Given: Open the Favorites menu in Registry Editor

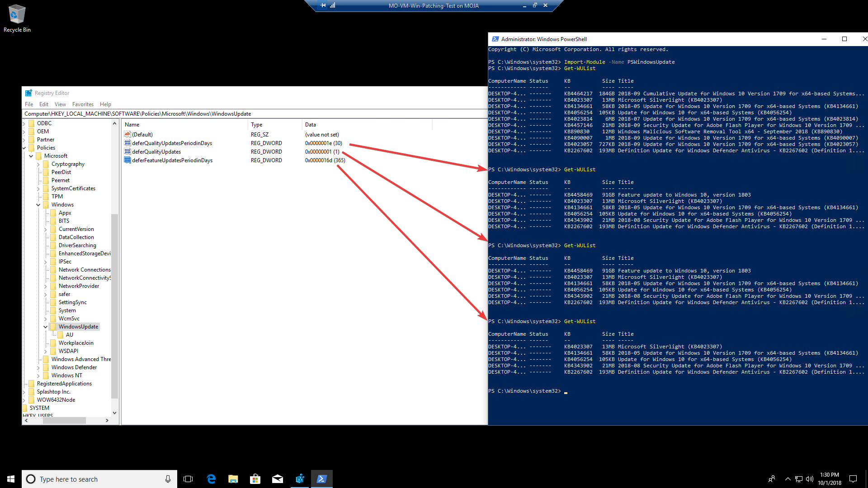Looking at the screenshot, I should click(83, 104).
